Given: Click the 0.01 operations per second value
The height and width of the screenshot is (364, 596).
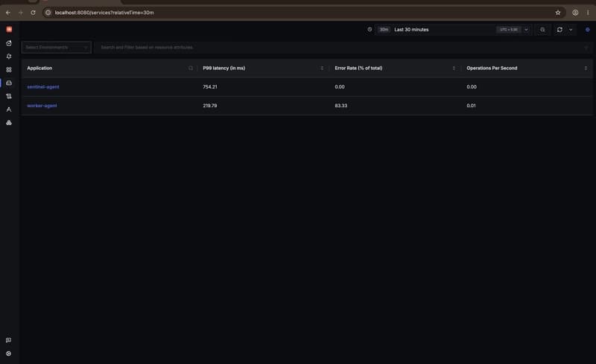Looking at the screenshot, I should pos(471,106).
